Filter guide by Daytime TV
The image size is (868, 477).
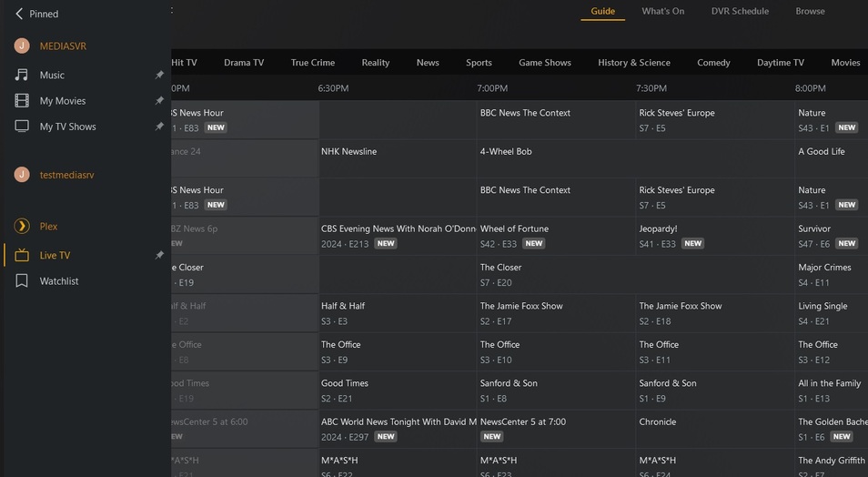[x=781, y=63]
